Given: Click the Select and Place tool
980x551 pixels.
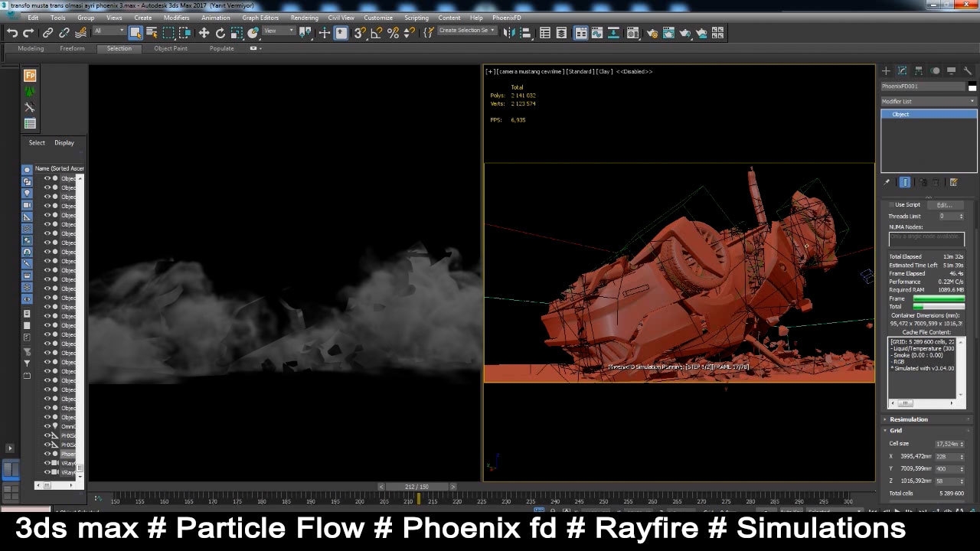Looking at the screenshot, I should point(253,33).
